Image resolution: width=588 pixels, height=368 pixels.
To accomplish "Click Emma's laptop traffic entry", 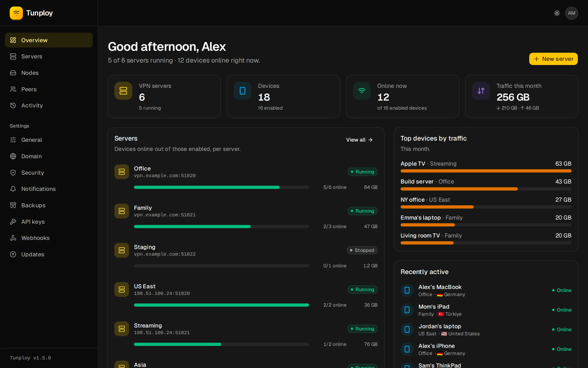I will (x=486, y=221).
